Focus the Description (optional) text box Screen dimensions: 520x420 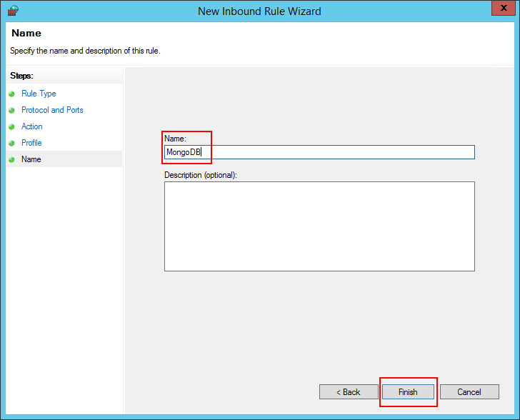[319, 226]
